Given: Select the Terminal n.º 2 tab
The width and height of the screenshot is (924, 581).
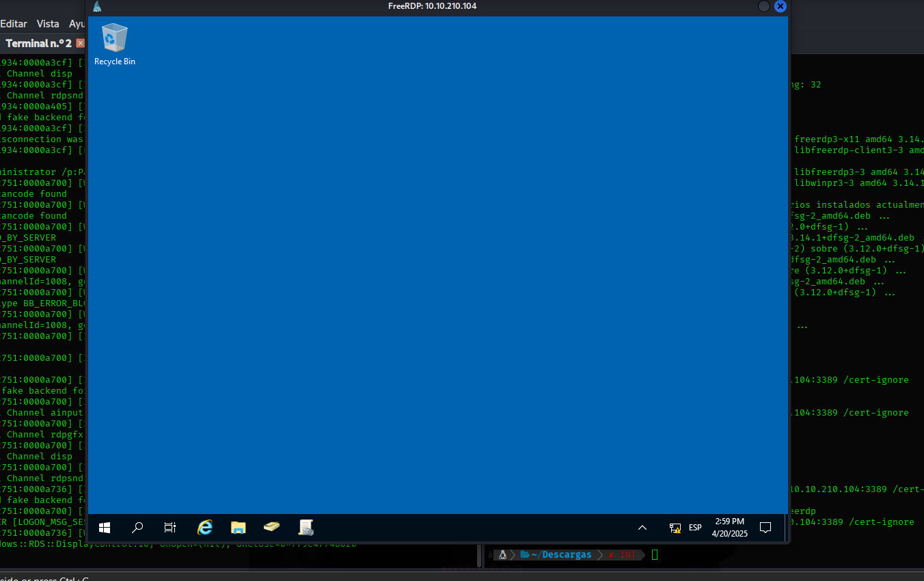Looking at the screenshot, I should click(x=38, y=43).
